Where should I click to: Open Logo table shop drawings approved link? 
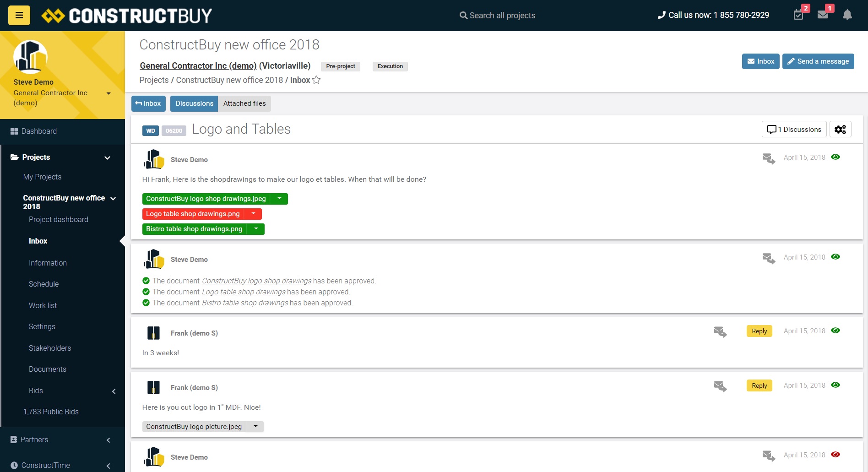click(244, 292)
